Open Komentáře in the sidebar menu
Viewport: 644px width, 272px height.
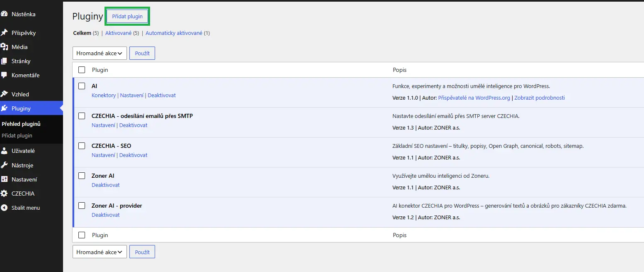click(32, 75)
